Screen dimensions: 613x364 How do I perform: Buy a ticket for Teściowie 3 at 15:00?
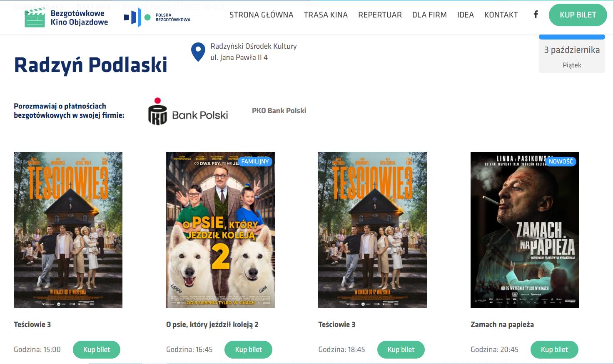tap(97, 349)
